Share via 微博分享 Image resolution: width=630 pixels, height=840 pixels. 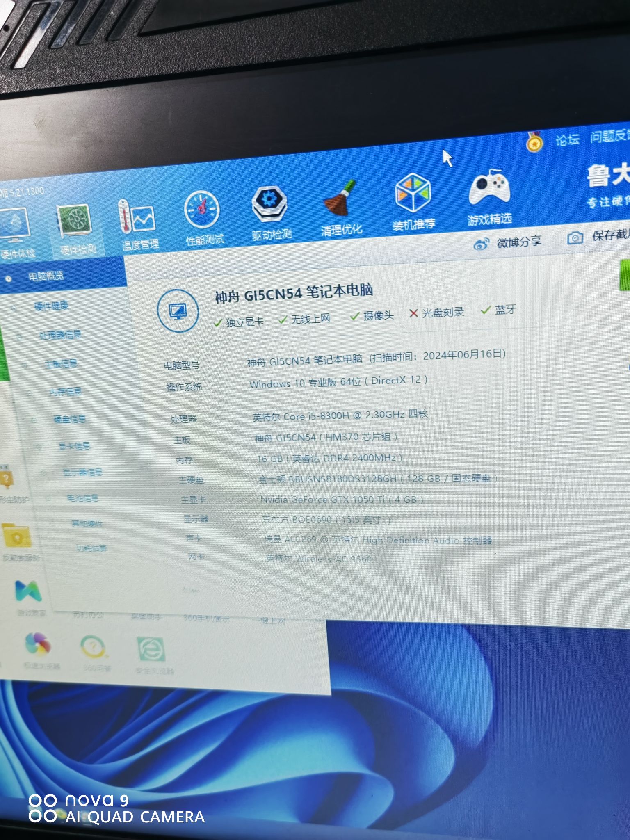(519, 242)
